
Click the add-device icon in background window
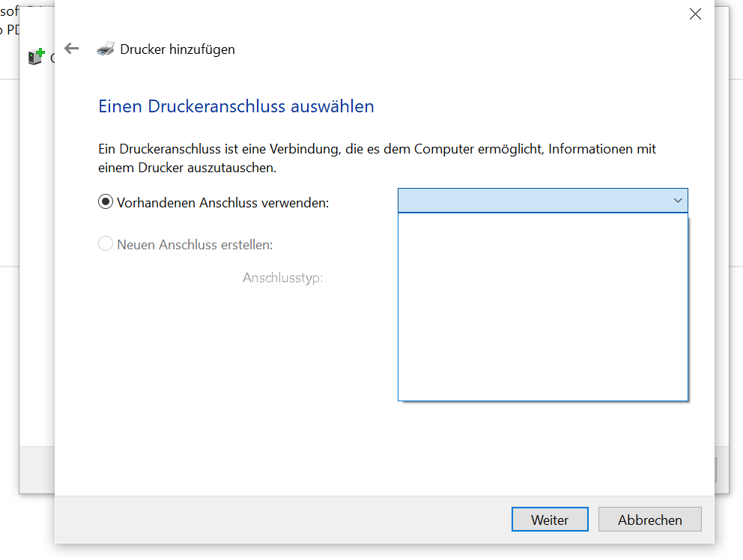point(37,56)
